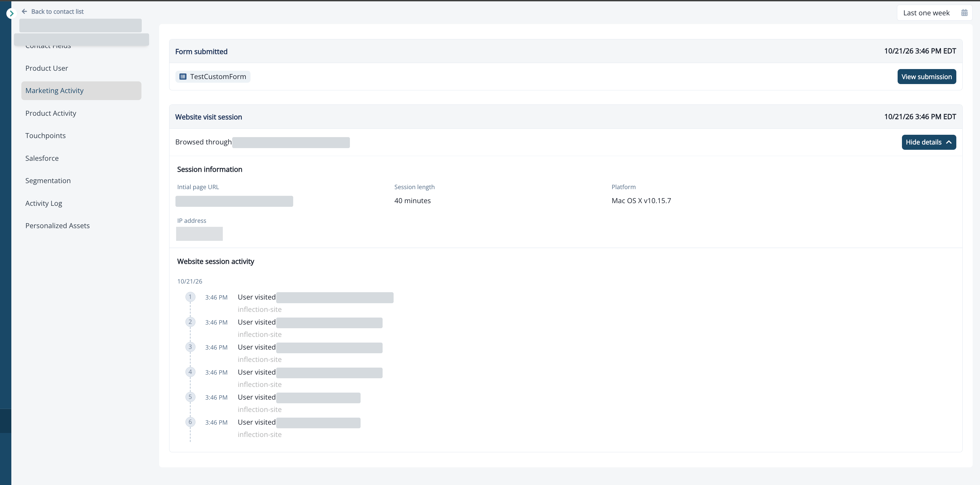Open Personalized Assets section
This screenshot has height=485, width=980.
(x=81, y=225)
